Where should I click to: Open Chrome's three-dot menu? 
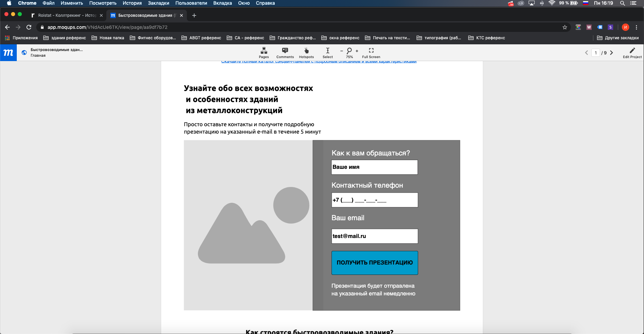(636, 27)
